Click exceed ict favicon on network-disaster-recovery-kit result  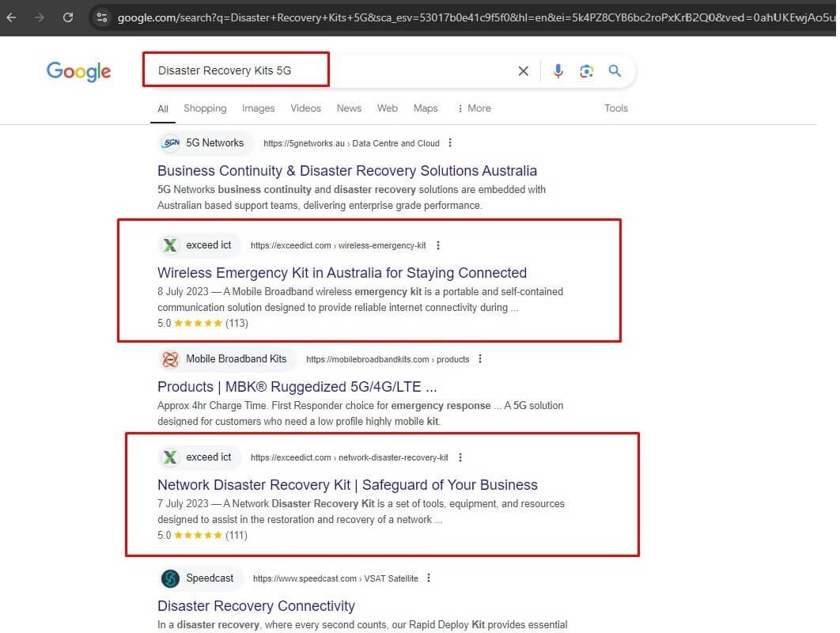[170, 457]
